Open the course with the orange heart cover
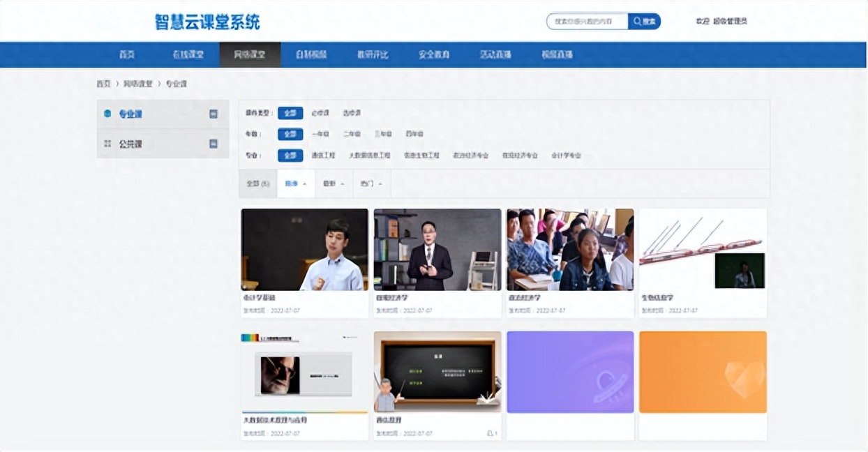The image size is (868, 452). click(703, 372)
